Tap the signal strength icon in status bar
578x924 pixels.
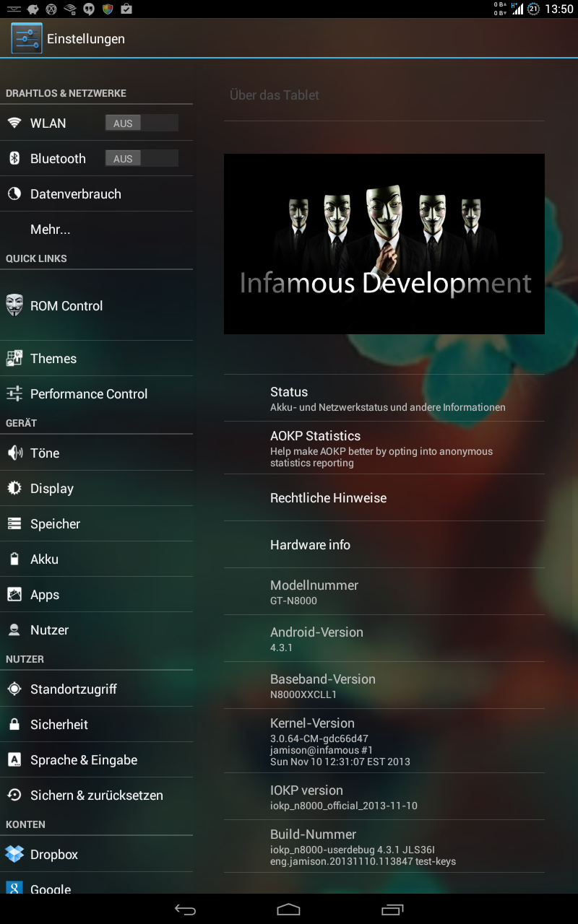point(517,9)
